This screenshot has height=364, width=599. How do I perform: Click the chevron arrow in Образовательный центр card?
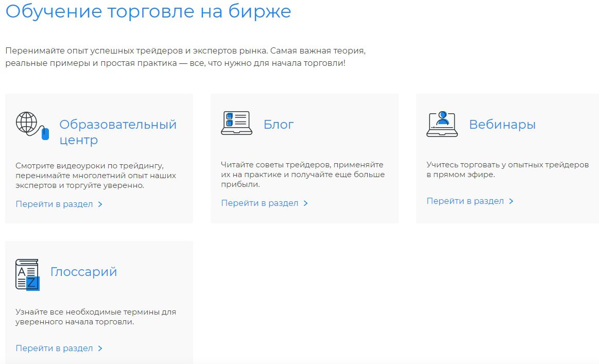[100, 204]
